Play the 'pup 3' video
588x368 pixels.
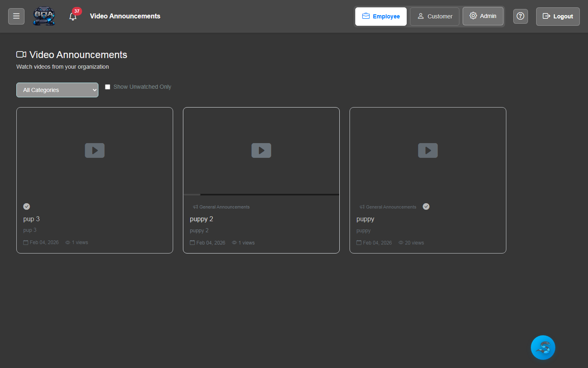(94, 150)
